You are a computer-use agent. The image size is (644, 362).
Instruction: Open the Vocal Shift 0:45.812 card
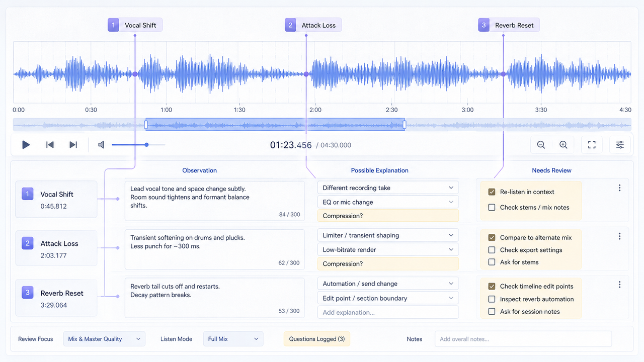[56, 200]
